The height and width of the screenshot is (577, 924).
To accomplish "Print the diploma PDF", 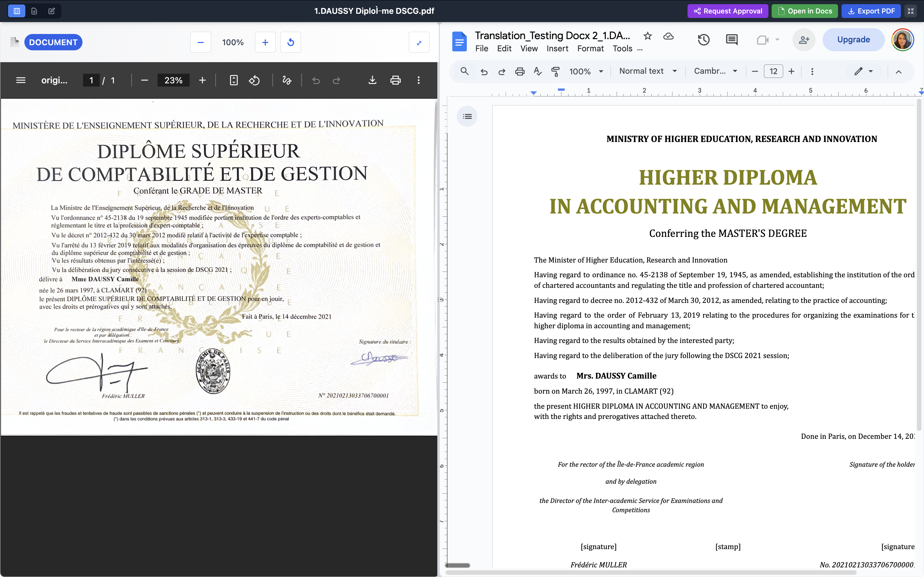I will [395, 80].
